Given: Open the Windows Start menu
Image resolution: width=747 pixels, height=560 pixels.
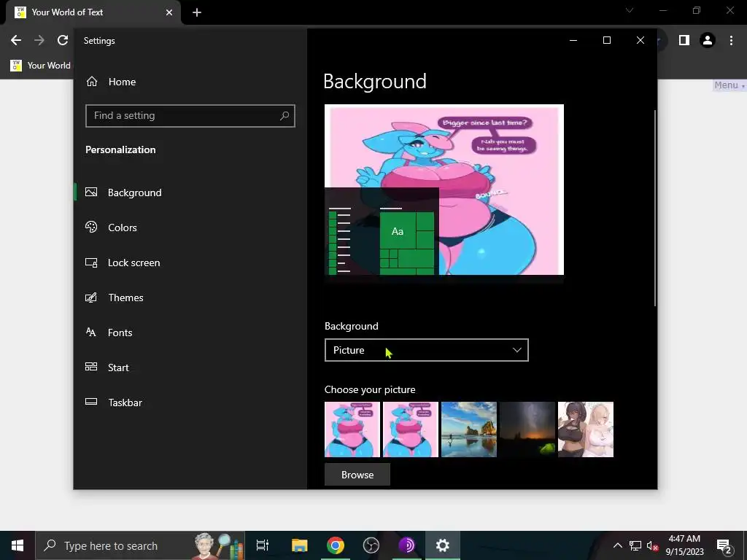Looking at the screenshot, I should pos(18,545).
